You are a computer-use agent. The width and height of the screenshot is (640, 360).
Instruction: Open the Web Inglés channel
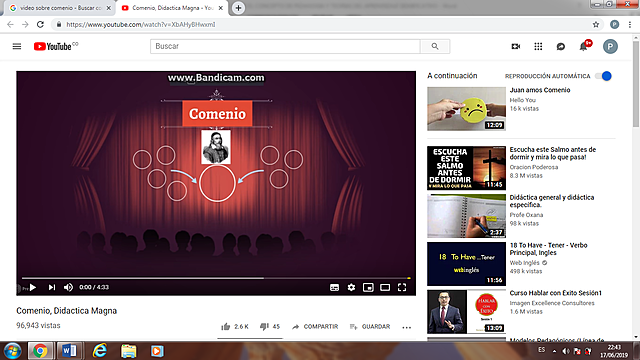tap(524, 263)
